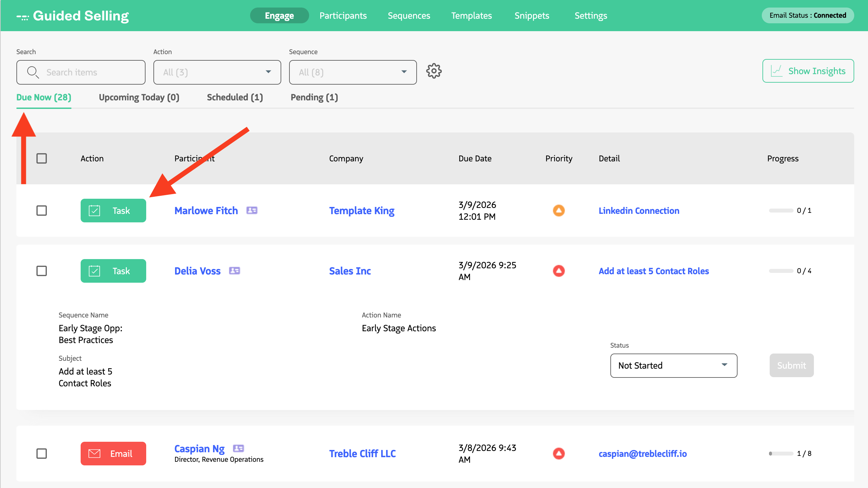Image resolution: width=868 pixels, height=488 pixels.
Task: Click the orange priority icon on Marlowe Fitch's row
Action: click(559, 210)
